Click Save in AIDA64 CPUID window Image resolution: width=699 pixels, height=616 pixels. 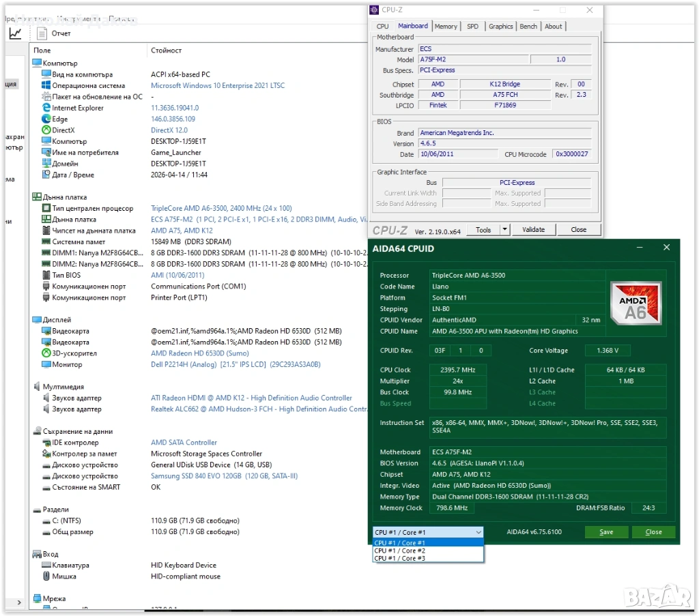pyautogui.click(x=606, y=532)
